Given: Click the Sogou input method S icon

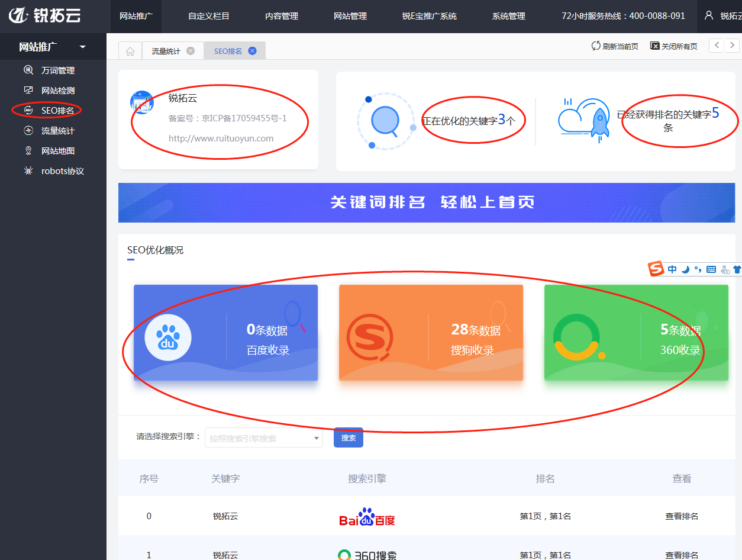Looking at the screenshot, I should click(x=656, y=269).
